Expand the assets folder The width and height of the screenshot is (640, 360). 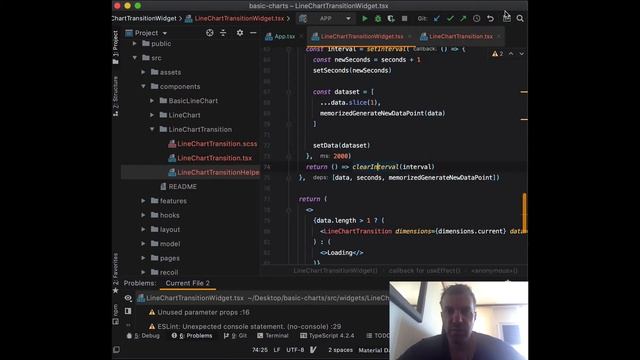pyautogui.click(x=143, y=72)
